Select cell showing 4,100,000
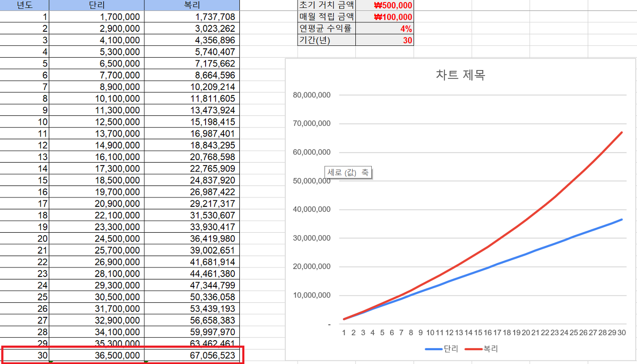This screenshot has height=364, width=637. (x=97, y=40)
